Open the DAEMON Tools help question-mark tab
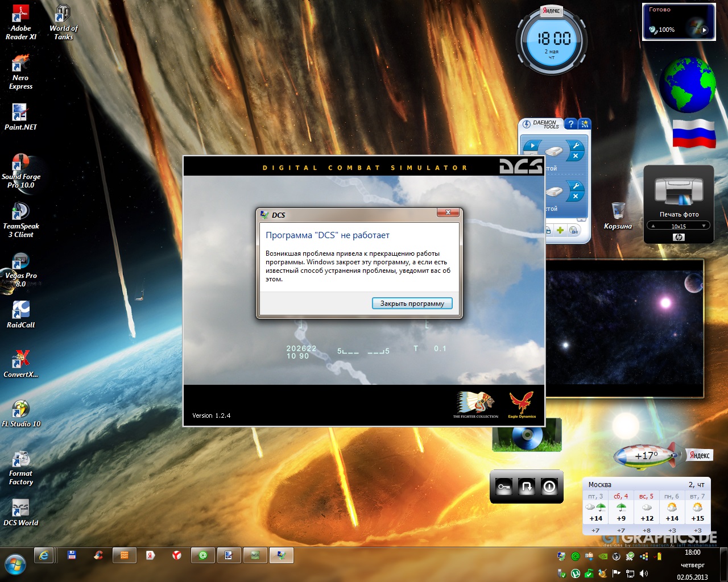The width and height of the screenshot is (728, 582). click(x=571, y=124)
